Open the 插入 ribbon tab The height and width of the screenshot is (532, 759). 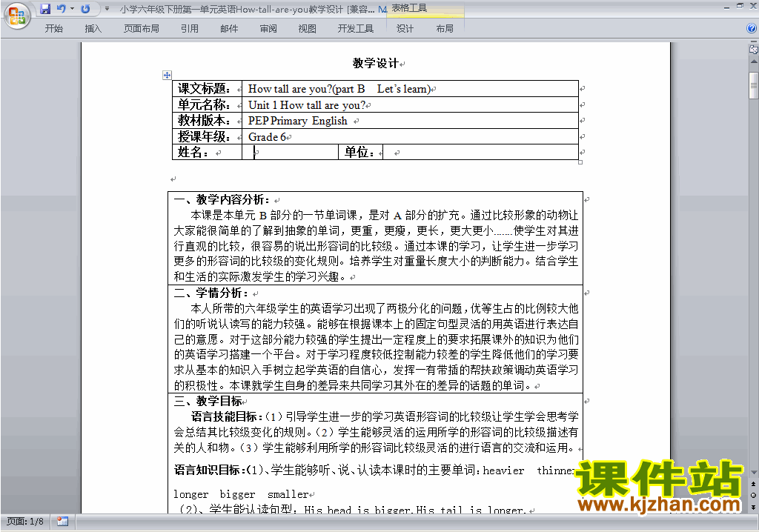point(93,29)
